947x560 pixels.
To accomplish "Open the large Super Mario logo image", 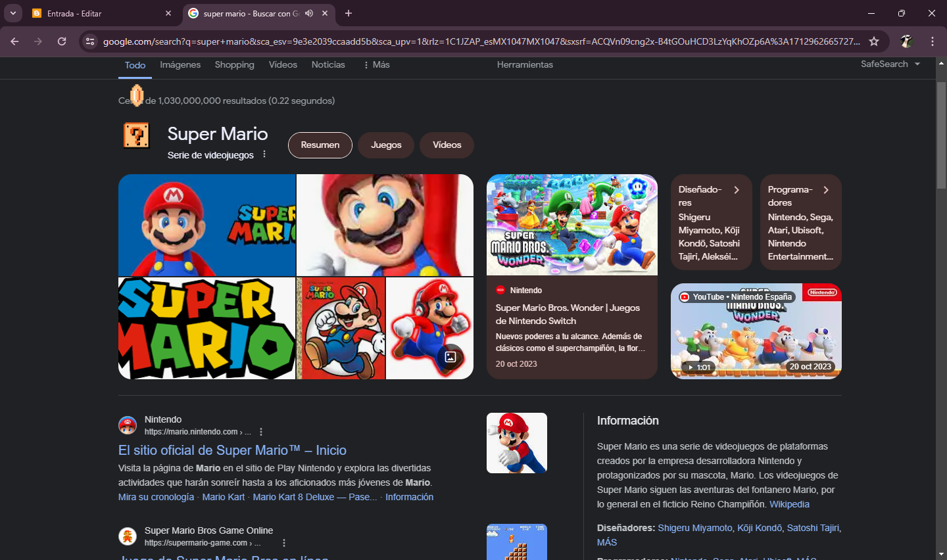I will click(x=207, y=328).
